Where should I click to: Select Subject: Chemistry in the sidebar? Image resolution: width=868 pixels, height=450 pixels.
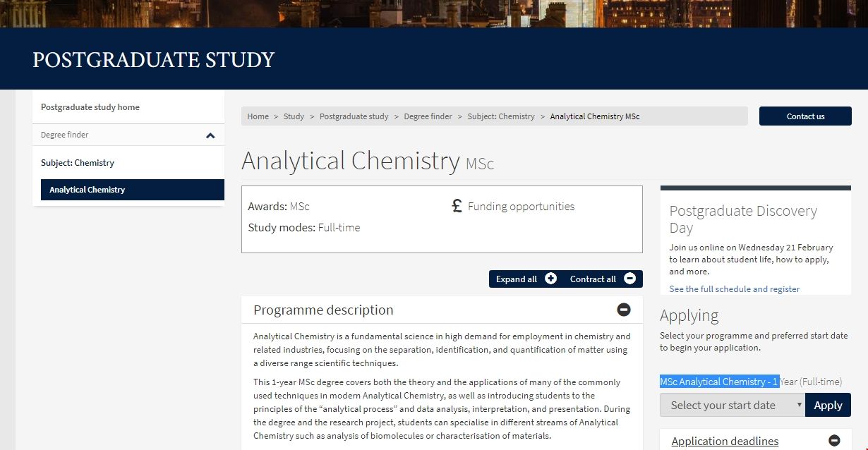coord(78,163)
